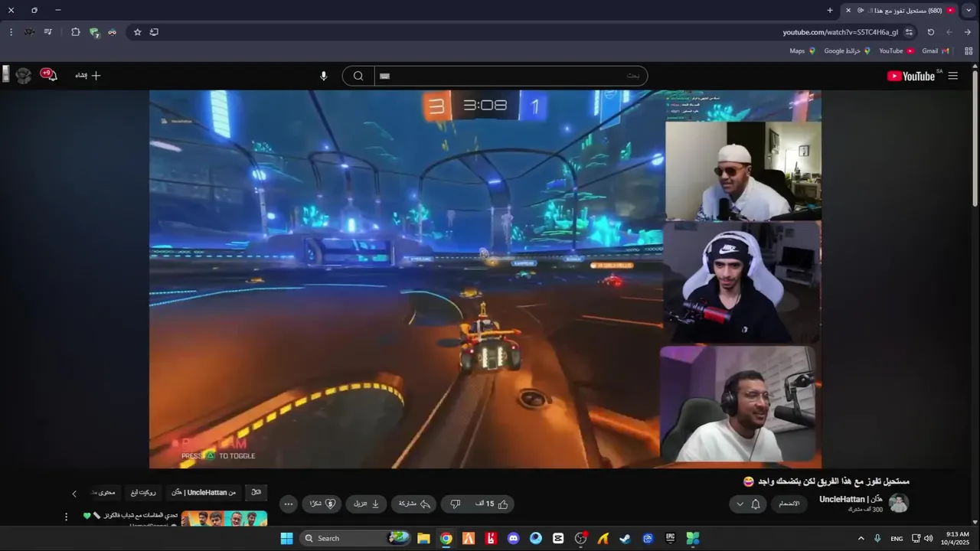Open the account avatar menu
This screenshot has width=980, height=551.
[24, 75]
